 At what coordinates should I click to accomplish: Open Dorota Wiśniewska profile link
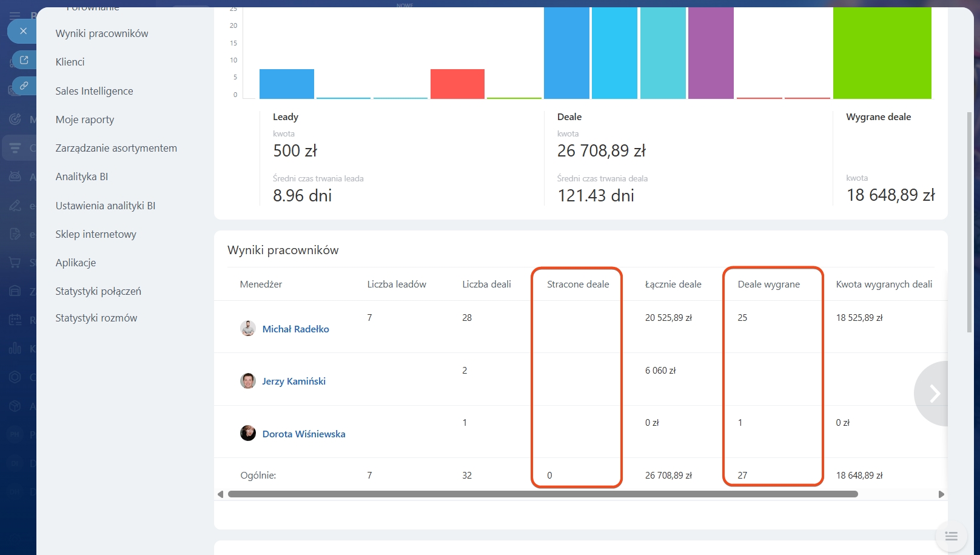click(x=303, y=434)
